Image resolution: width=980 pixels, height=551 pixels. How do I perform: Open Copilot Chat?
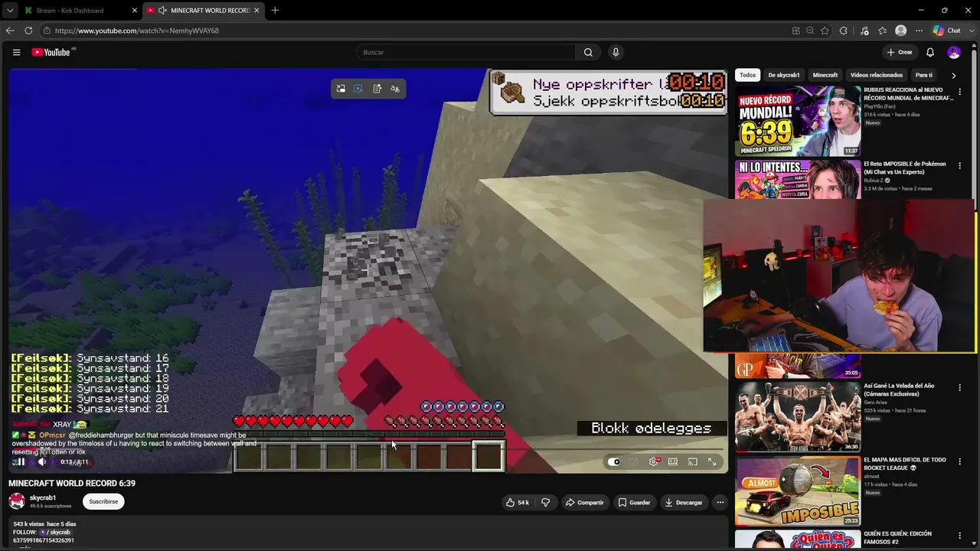pos(947,31)
